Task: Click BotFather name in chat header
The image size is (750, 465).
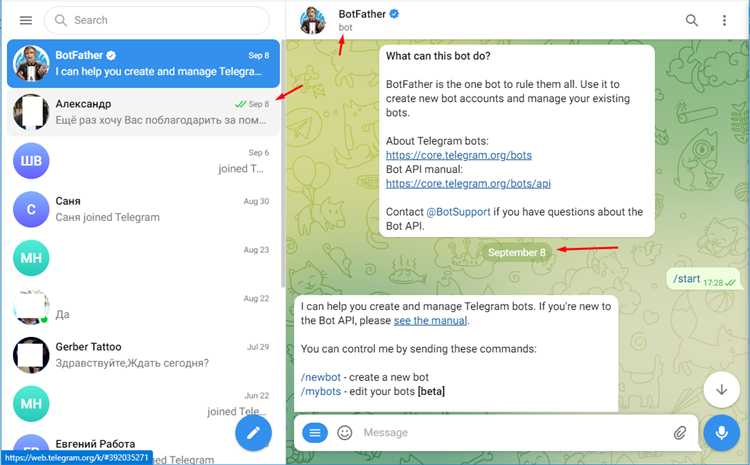Action: tap(362, 14)
